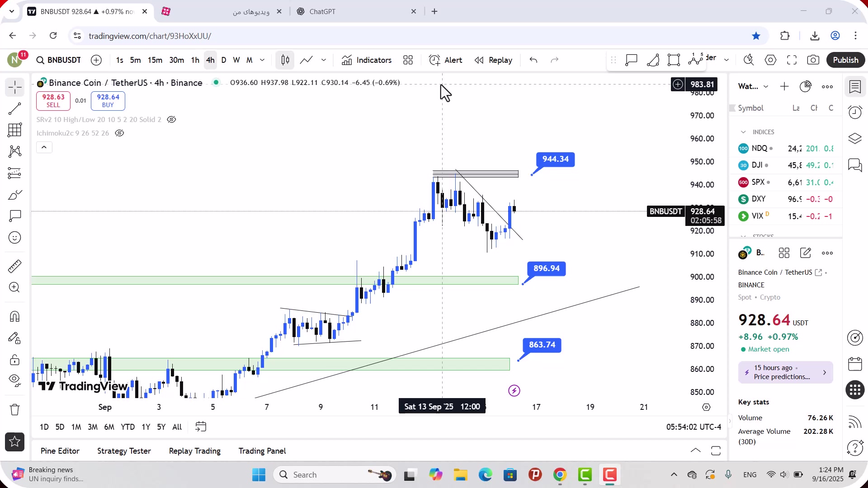
Task: Add symbol to compare
Action: tap(96, 60)
